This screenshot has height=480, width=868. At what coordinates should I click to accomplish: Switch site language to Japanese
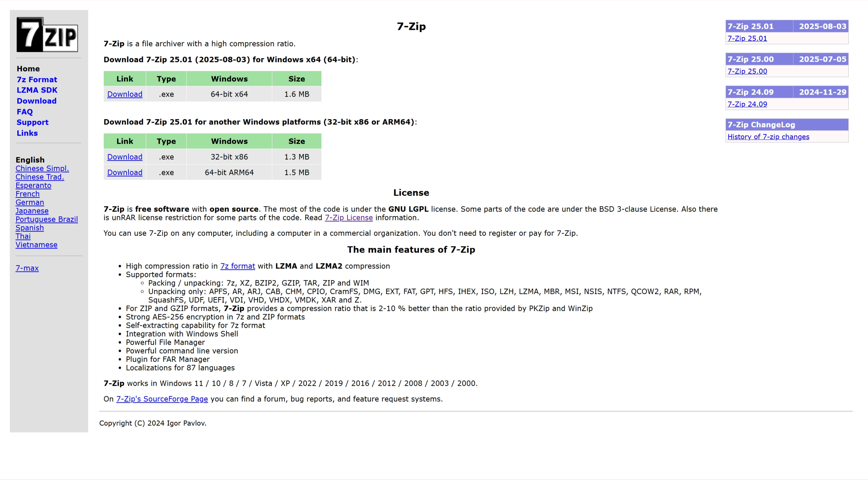click(x=32, y=211)
